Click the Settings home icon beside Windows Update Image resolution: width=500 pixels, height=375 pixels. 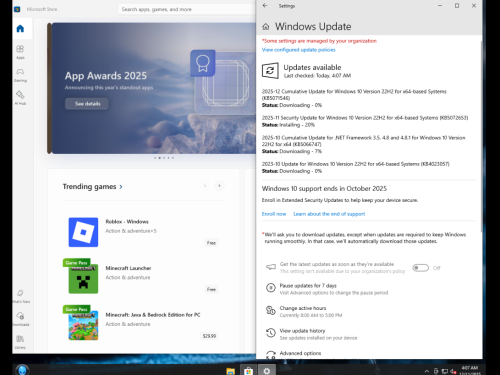pyautogui.click(x=266, y=27)
